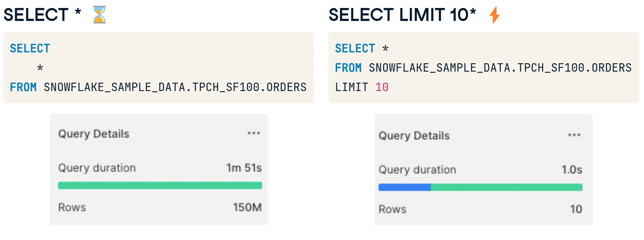644x240 pixels.
Task: Click the green duration bar under 1m 51s
Action: pyautogui.click(x=160, y=186)
